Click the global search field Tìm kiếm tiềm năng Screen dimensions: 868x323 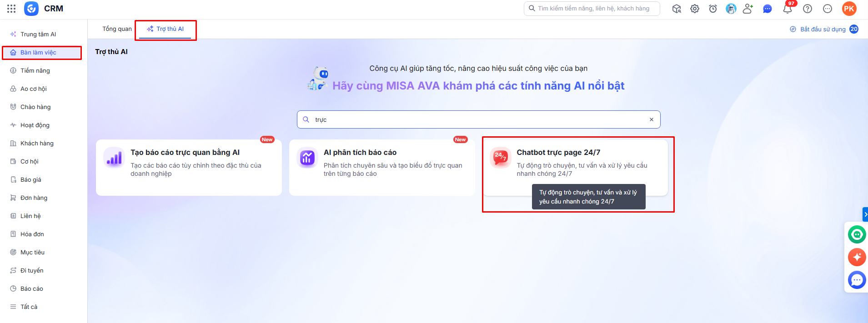pos(592,9)
